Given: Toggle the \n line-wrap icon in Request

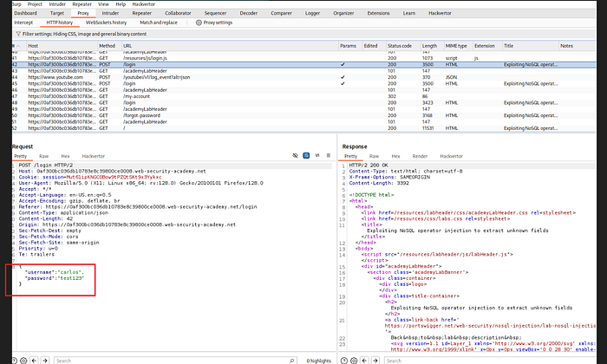Looking at the screenshot, I should coord(317,155).
